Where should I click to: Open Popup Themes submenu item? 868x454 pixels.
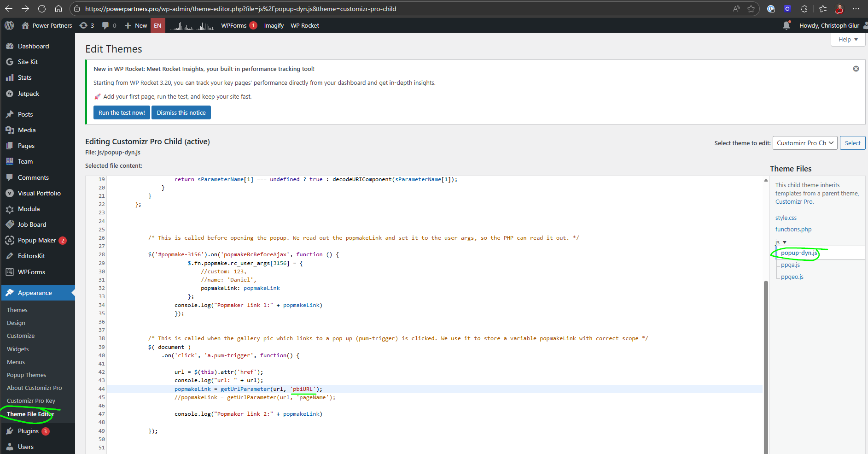tap(26, 375)
